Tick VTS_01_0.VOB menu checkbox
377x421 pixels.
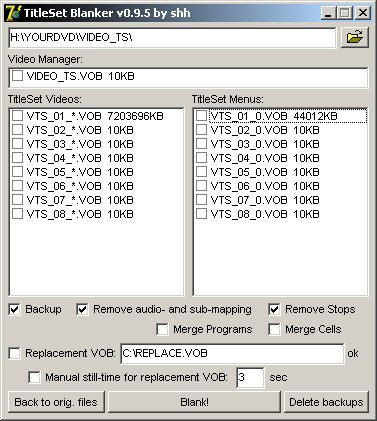coord(201,116)
